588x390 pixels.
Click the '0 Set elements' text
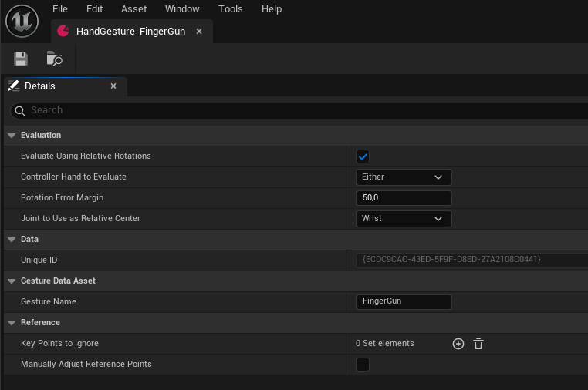click(385, 343)
